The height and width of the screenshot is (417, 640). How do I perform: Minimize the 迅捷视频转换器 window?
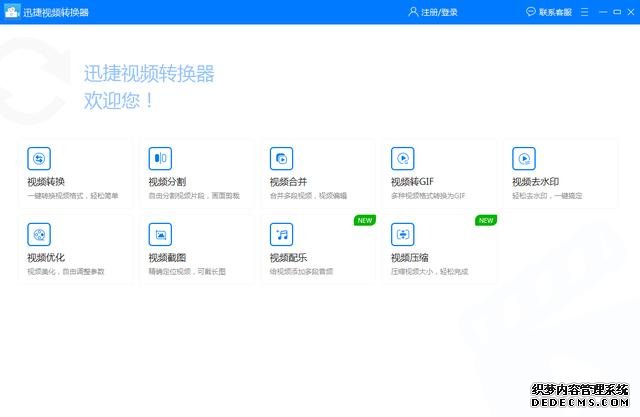click(x=603, y=12)
